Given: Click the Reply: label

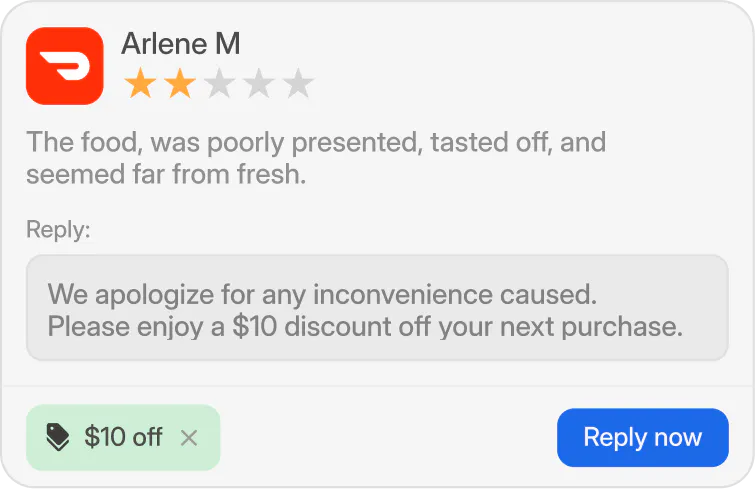Looking at the screenshot, I should click(58, 230).
